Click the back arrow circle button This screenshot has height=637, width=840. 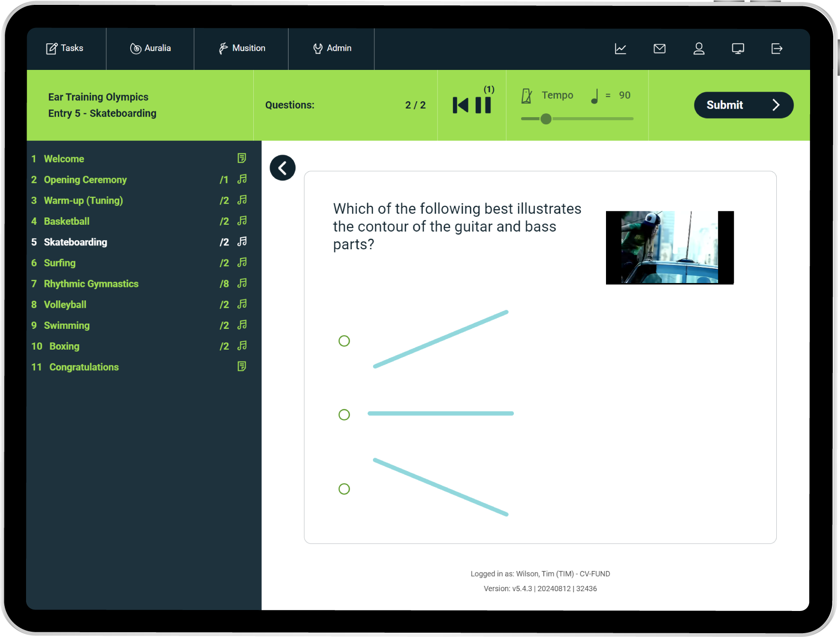click(283, 168)
